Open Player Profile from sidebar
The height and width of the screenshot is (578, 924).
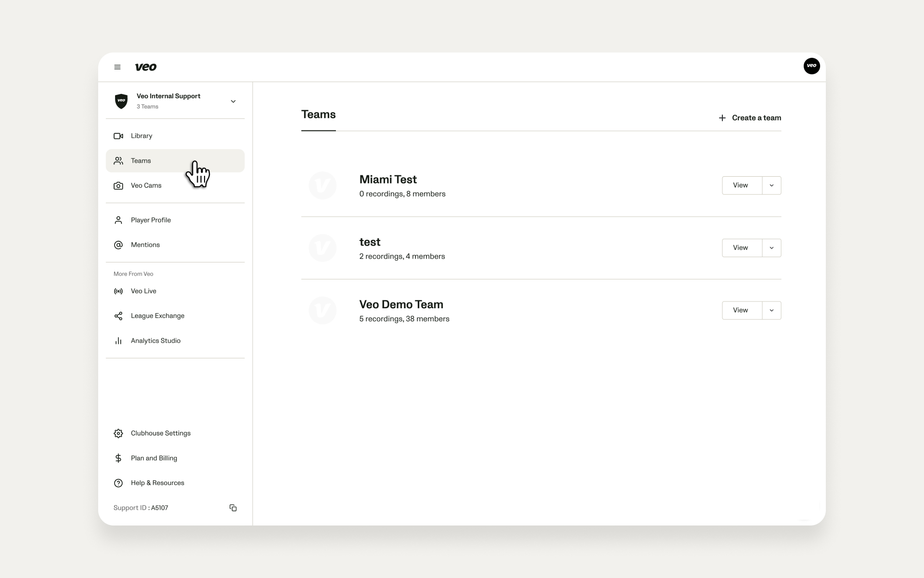pyautogui.click(x=151, y=220)
